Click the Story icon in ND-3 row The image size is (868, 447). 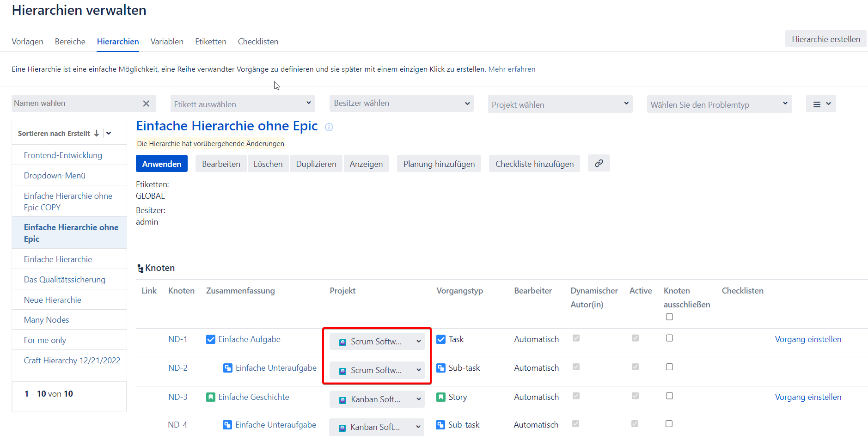click(441, 397)
